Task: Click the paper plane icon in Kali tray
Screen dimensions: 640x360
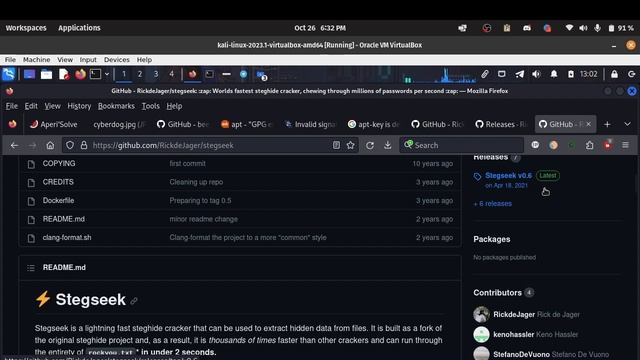Action: coord(519,74)
